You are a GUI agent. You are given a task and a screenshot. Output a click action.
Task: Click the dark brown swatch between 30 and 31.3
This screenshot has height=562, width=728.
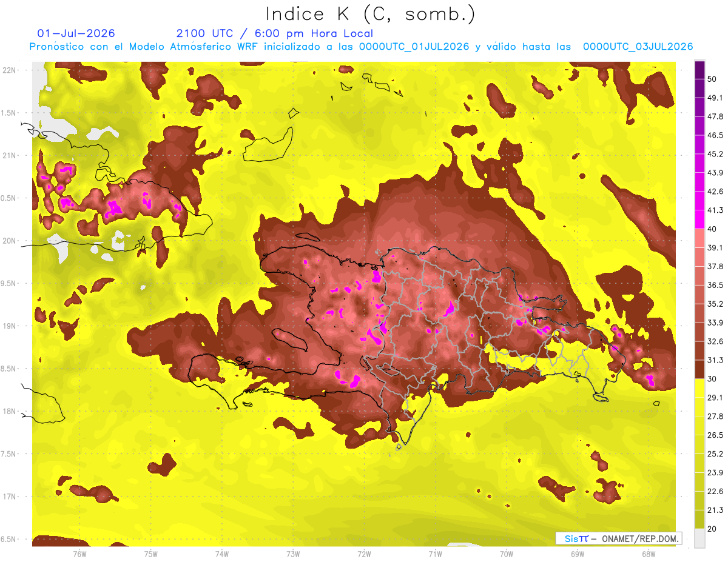pos(699,369)
